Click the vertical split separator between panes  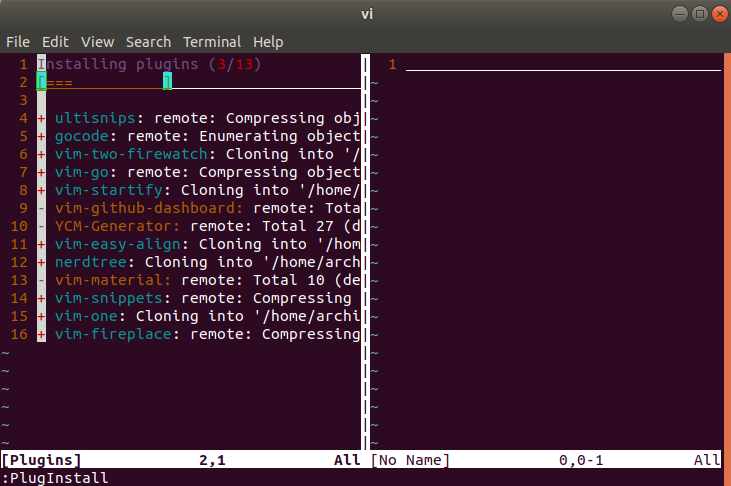click(366, 252)
